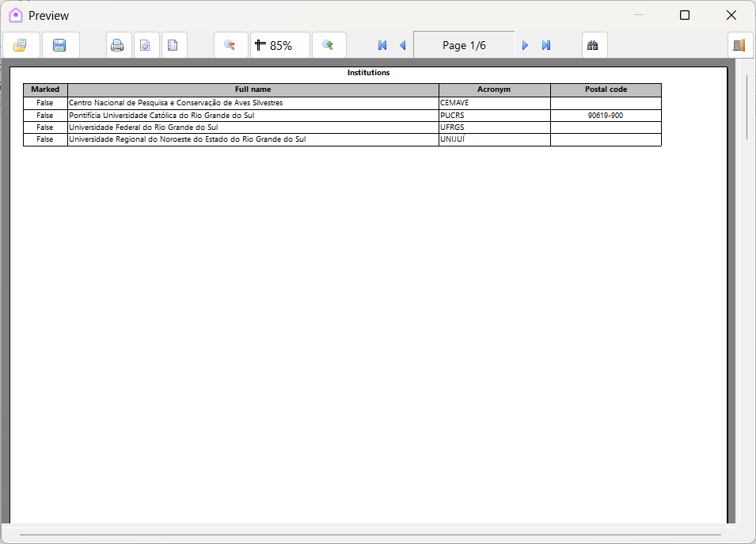
Task: Open the page layout sheet icon
Action: coord(173,45)
